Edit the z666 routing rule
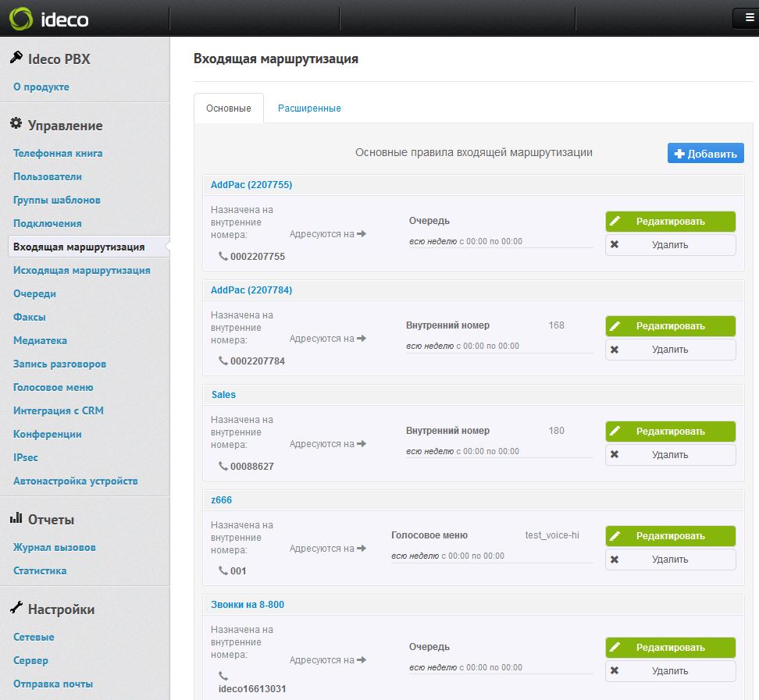 tap(670, 536)
